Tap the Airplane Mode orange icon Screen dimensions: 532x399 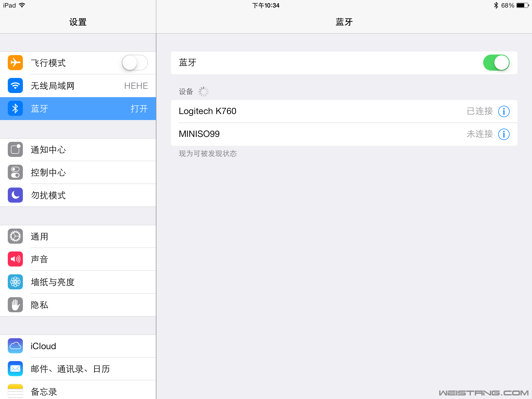[x=15, y=63]
